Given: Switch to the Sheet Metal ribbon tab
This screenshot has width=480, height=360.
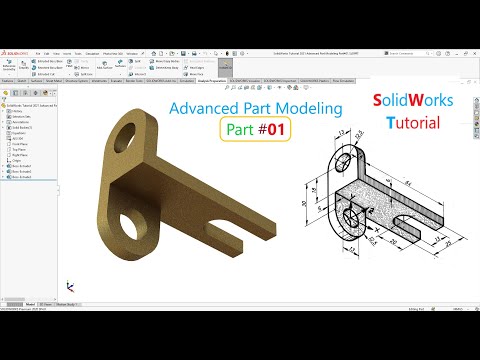Looking at the screenshot, I should [x=54, y=81].
